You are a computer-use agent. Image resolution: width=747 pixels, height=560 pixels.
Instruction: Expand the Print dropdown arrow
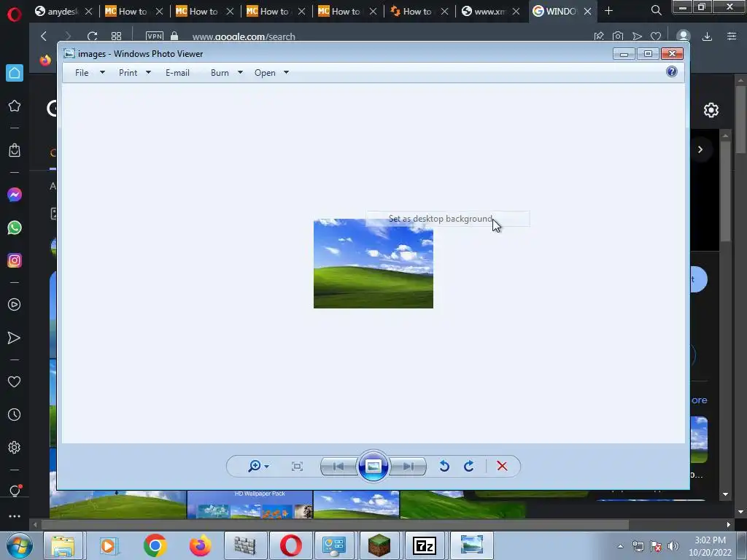click(148, 72)
